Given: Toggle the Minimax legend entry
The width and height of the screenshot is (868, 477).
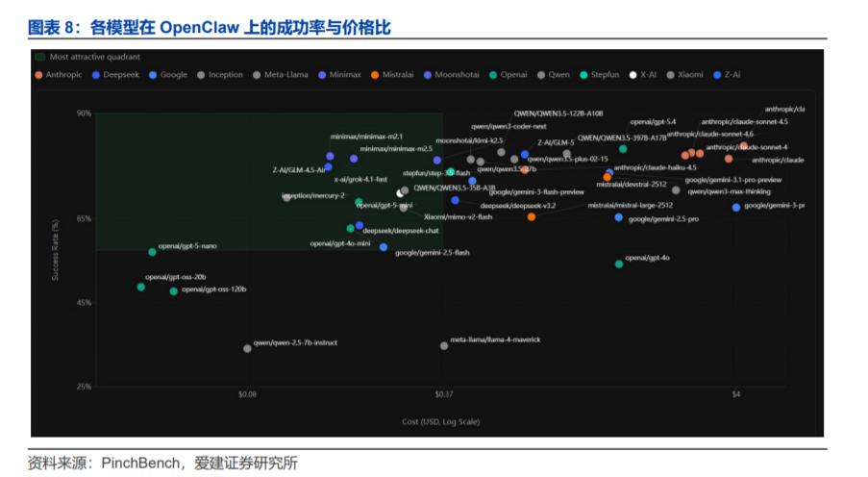Looking at the screenshot, I should click(x=339, y=75).
